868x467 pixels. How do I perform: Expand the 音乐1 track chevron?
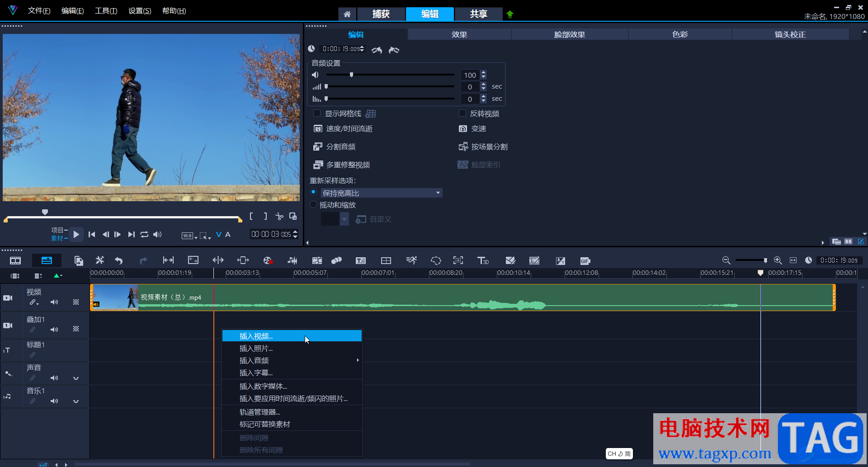point(76,401)
